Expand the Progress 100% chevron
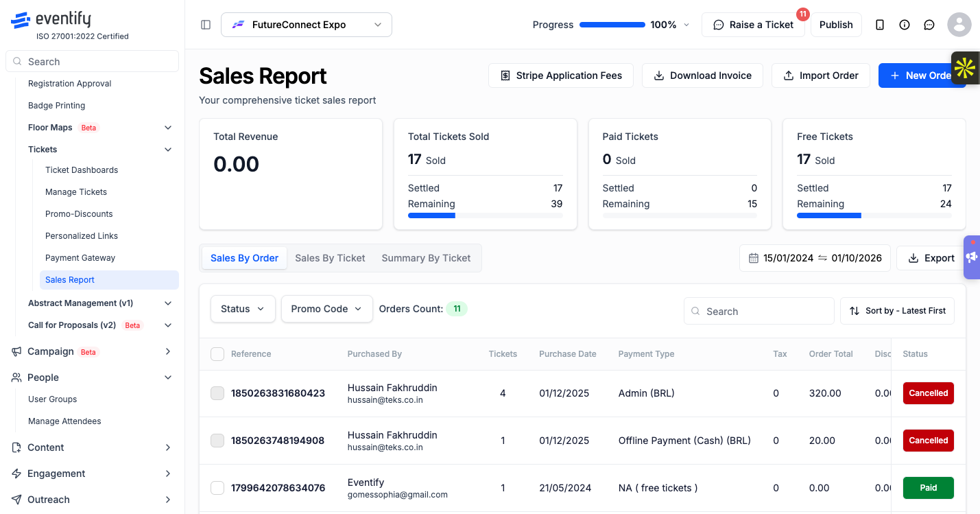This screenshot has height=514, width=980. pos(686,25)
